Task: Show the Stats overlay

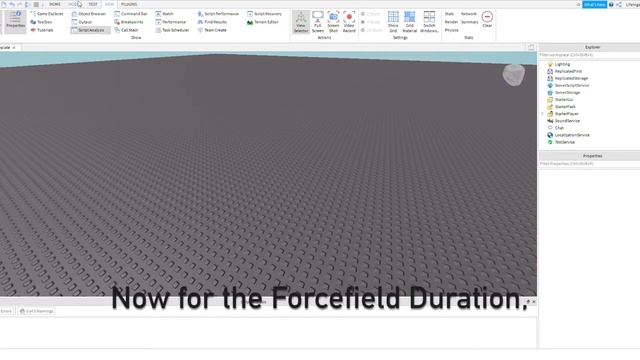Action: (x=449, y=14)
